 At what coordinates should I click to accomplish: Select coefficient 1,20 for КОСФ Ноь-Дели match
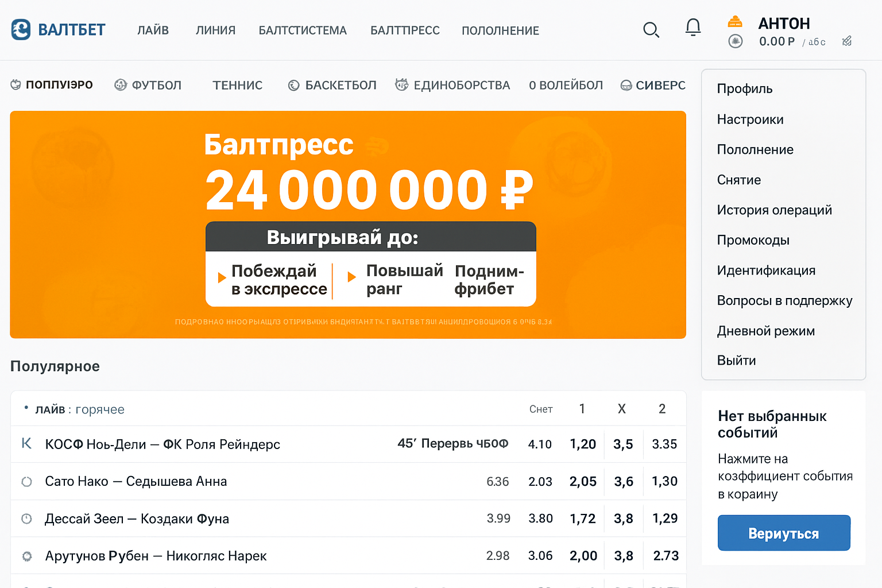click(582, 444)
